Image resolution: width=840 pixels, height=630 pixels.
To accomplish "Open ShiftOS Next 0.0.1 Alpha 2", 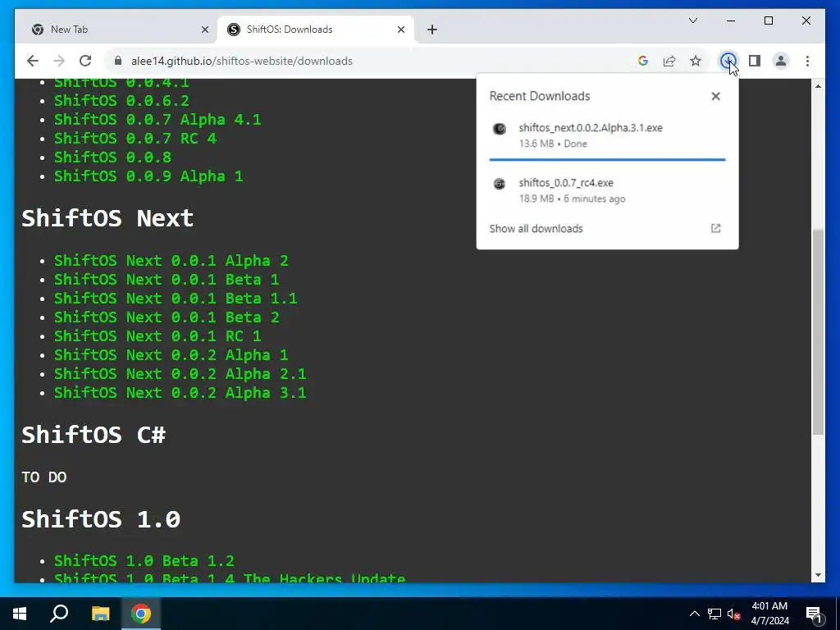I will (x=171, y=261).
